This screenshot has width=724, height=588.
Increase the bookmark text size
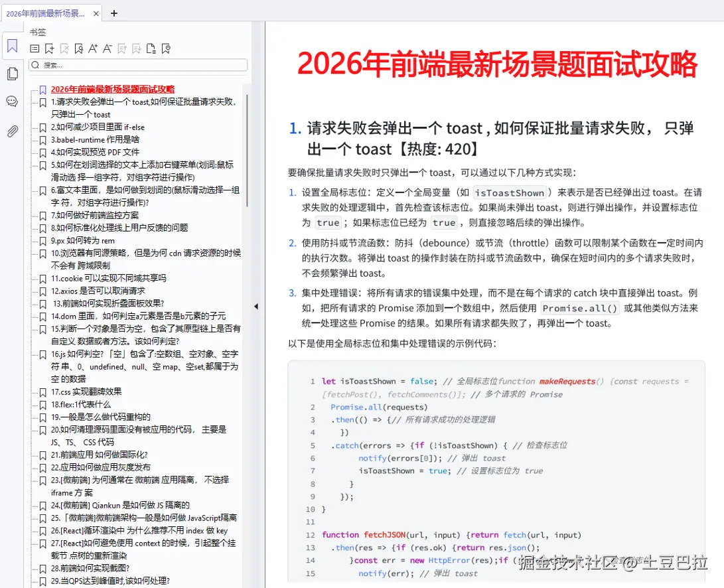click(93, 48)
